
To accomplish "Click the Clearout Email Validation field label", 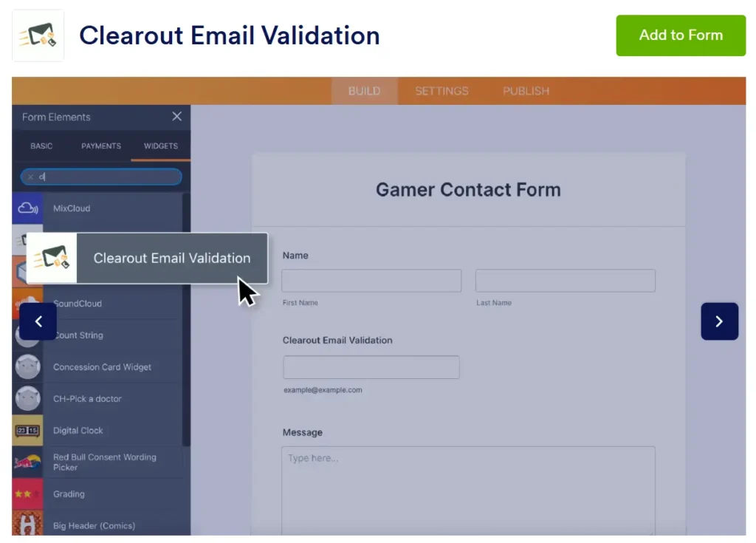I will click(337, 341).
